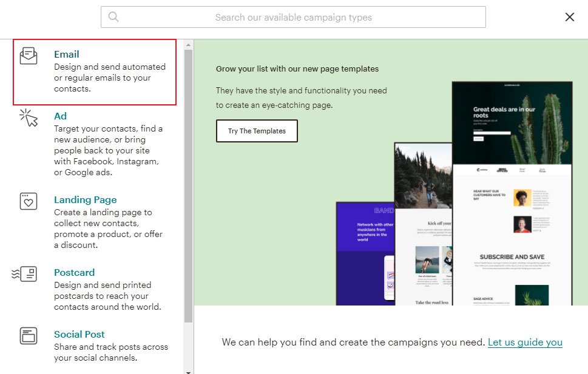Click 'They have the style and functionality' text

302,98
